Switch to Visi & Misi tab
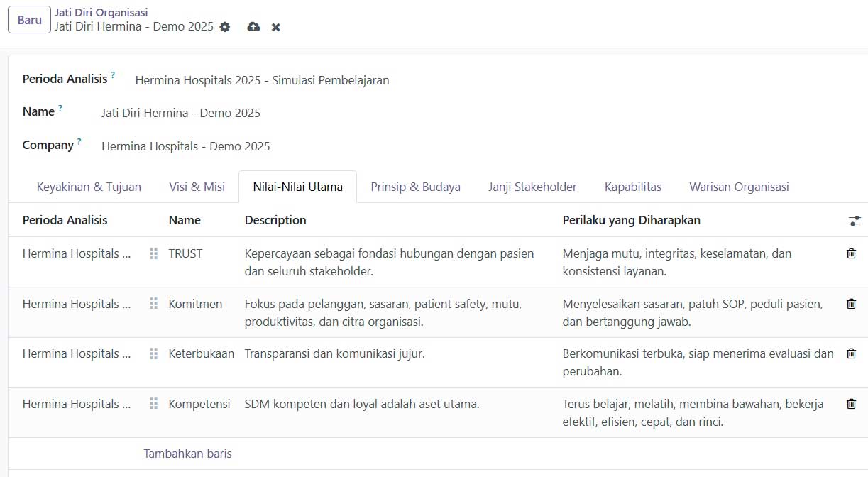 [x=197, y=187]
